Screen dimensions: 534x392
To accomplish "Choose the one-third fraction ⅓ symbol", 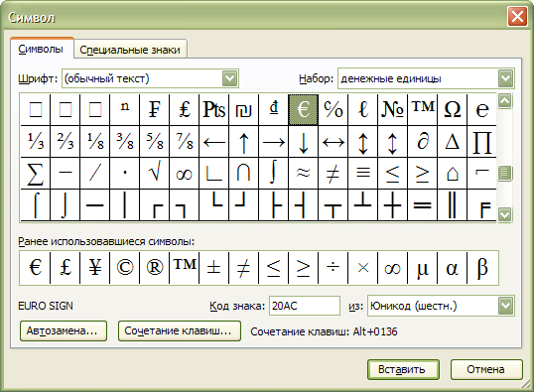I will tap(36, 141).
